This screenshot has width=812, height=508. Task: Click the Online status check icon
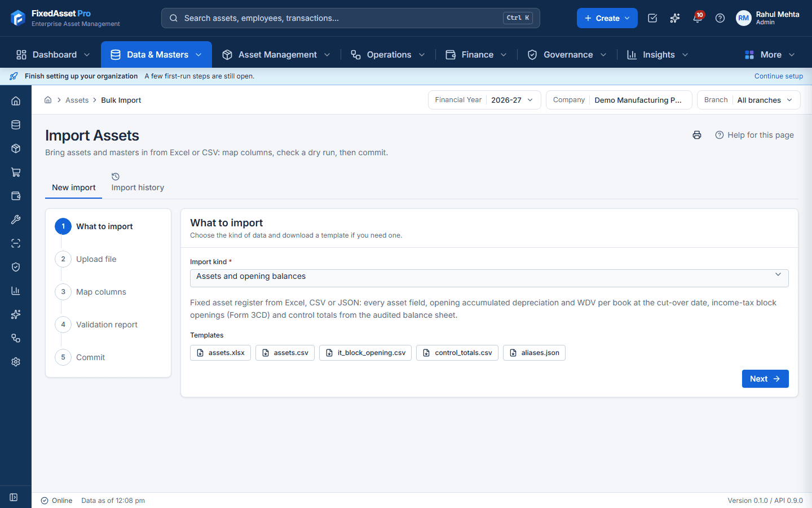(45, 501)
